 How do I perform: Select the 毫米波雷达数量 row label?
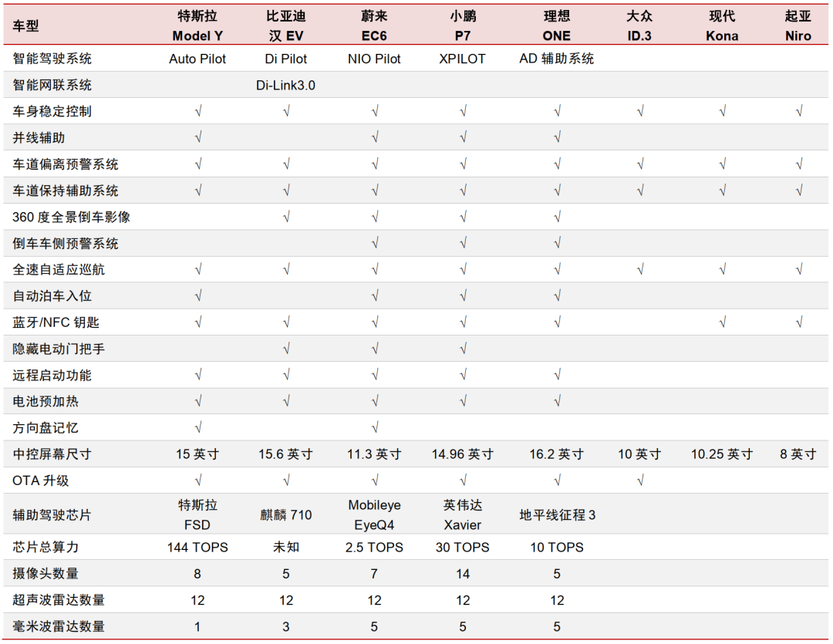[x=59, y=626]
